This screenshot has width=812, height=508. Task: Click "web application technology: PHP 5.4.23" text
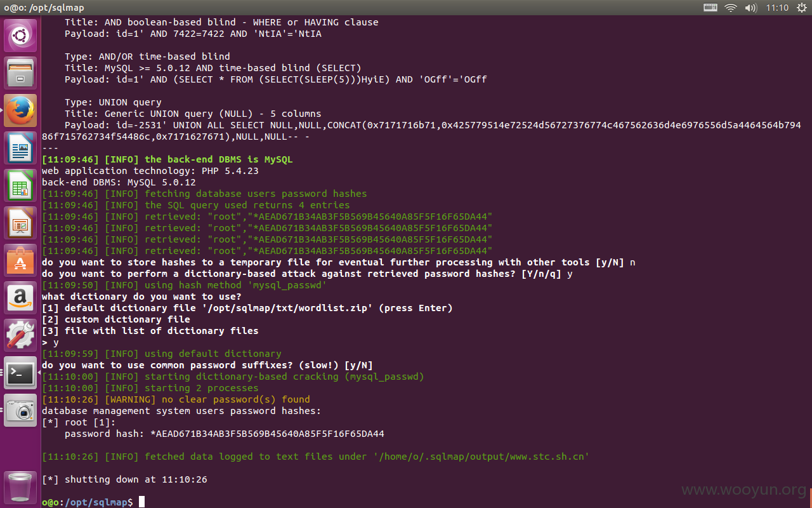tap(150, 171)
